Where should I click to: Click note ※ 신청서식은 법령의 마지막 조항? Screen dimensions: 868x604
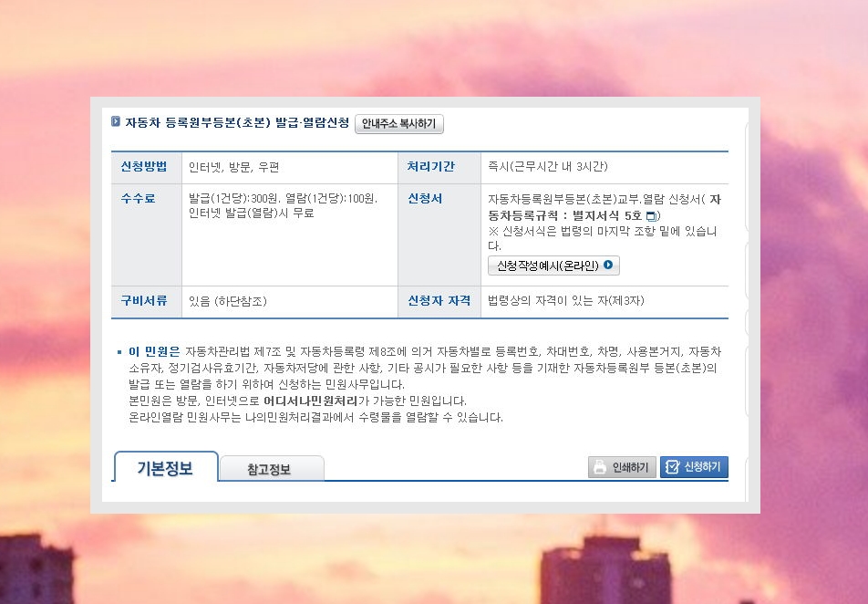603,238
